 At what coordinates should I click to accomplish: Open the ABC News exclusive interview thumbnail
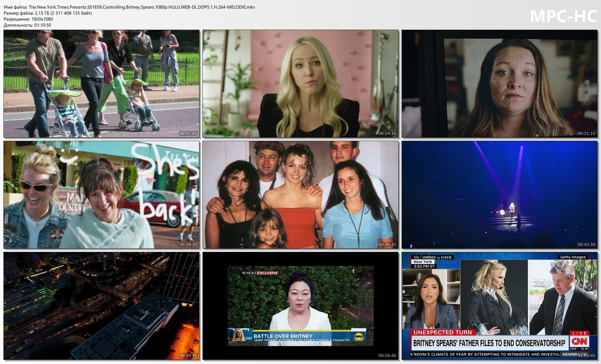[x=300, y=306]
